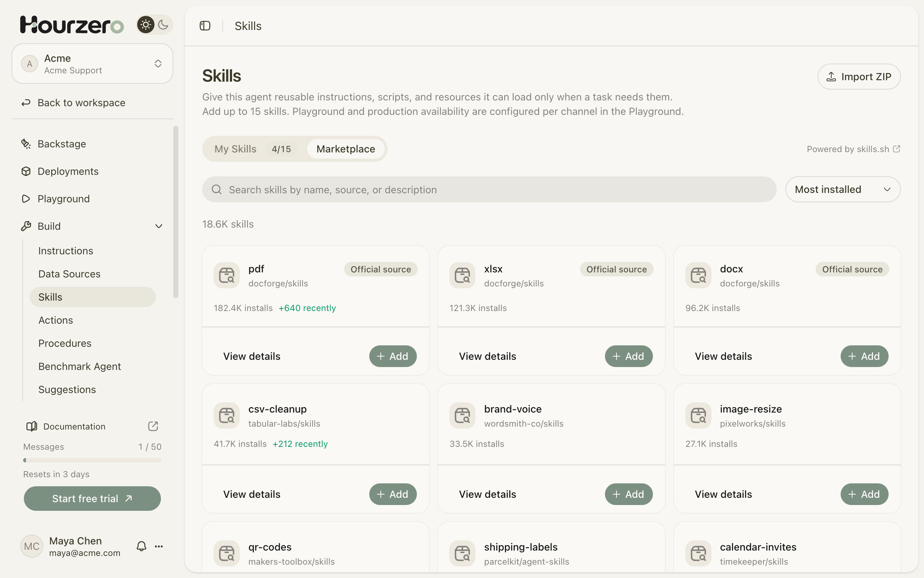Viewport: 924px width, 578px height.
Task: Open the Deployments section
Action: [92, 171]
